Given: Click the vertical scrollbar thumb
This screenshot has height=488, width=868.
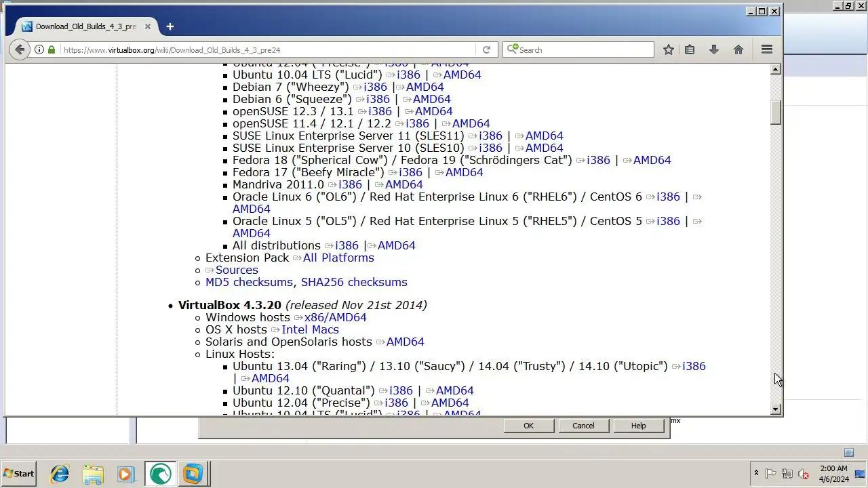Looking at the screenshot, I should (x=776, y=112).
